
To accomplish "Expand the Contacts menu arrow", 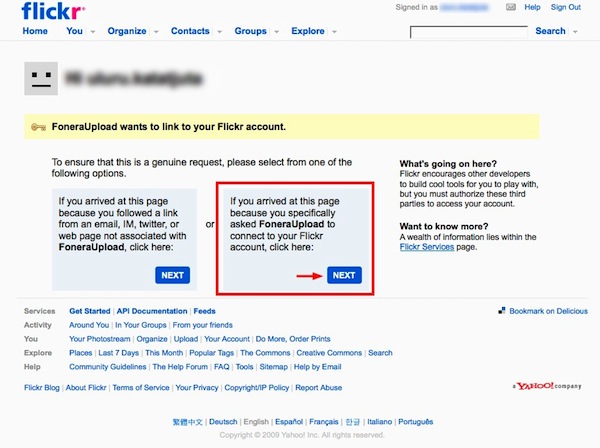I will click(219, 32).
